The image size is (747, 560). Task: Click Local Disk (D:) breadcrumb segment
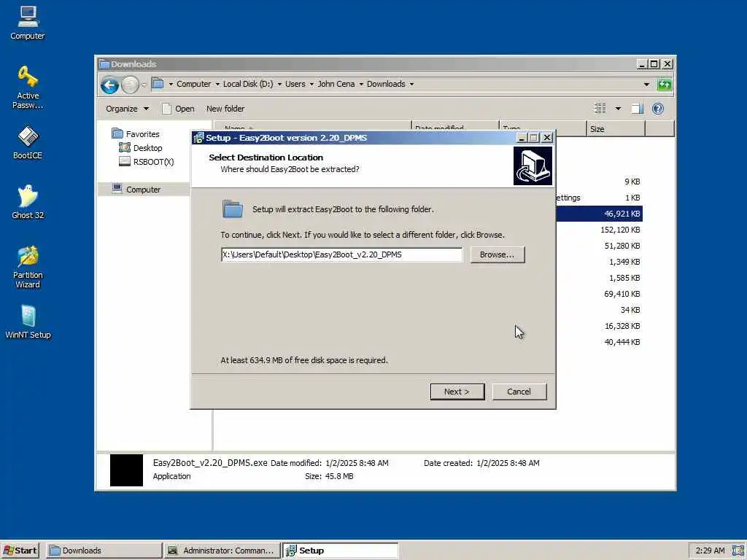tap(248, 84)
